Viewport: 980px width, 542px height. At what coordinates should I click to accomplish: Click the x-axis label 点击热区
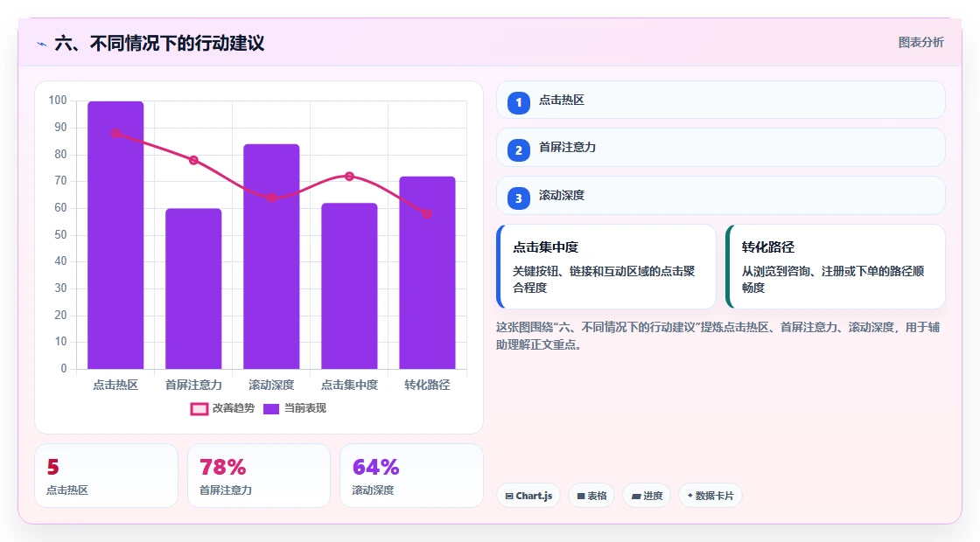click(115, 386)
